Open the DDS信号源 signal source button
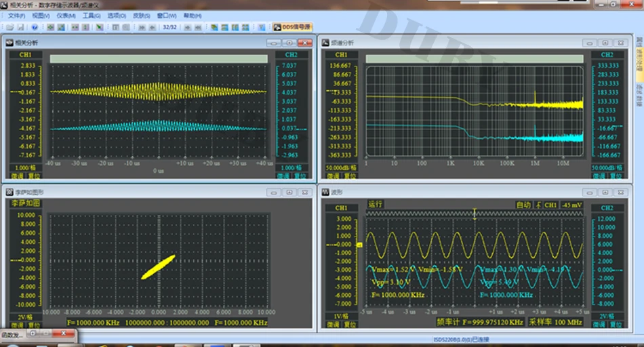This screenshot has width=644, height=347. [x=293, y=27]
